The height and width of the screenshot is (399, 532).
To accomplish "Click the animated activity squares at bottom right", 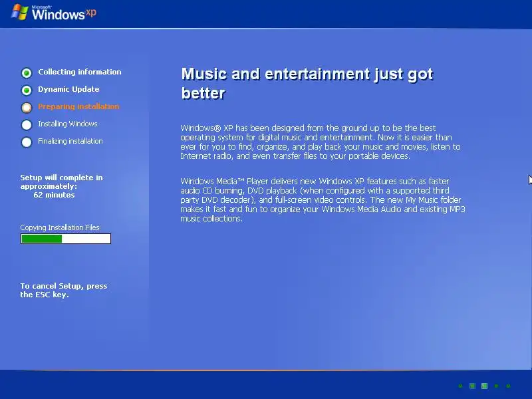I will click(x=484, y=386).
